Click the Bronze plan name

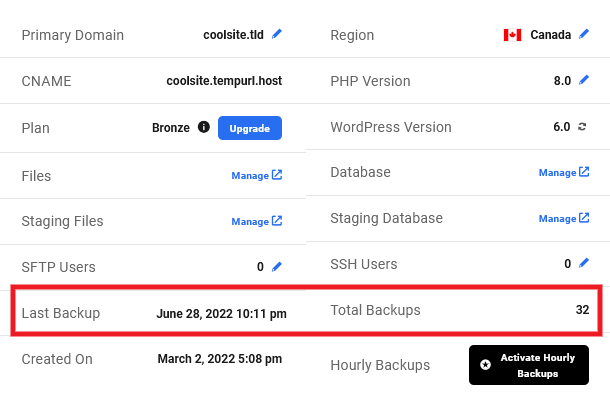tap(171, 128)
